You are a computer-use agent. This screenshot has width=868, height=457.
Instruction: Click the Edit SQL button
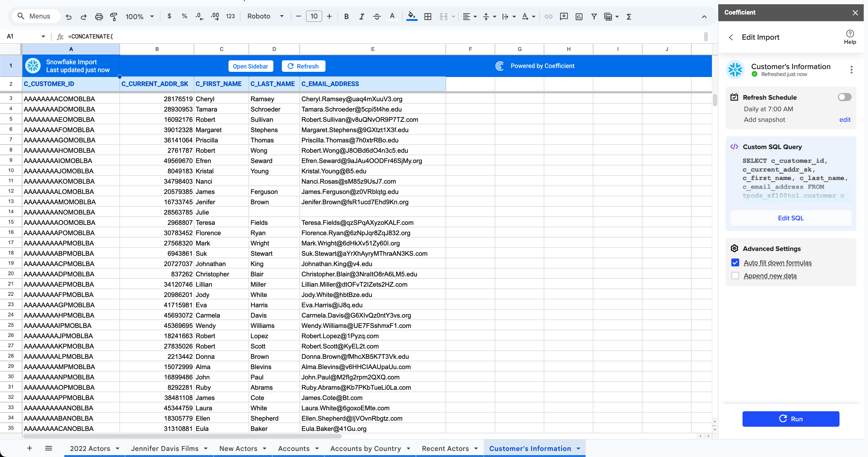pyautogui.click(x=790, y=218)
